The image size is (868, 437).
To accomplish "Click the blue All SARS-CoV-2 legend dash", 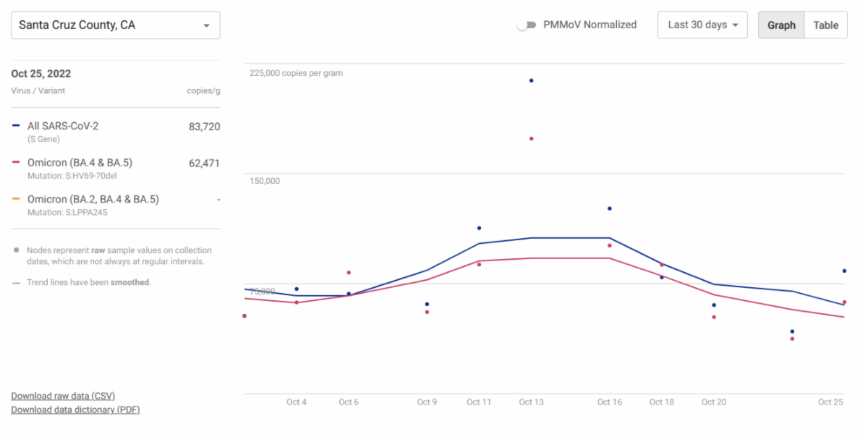I will click(x=16, y=126).
